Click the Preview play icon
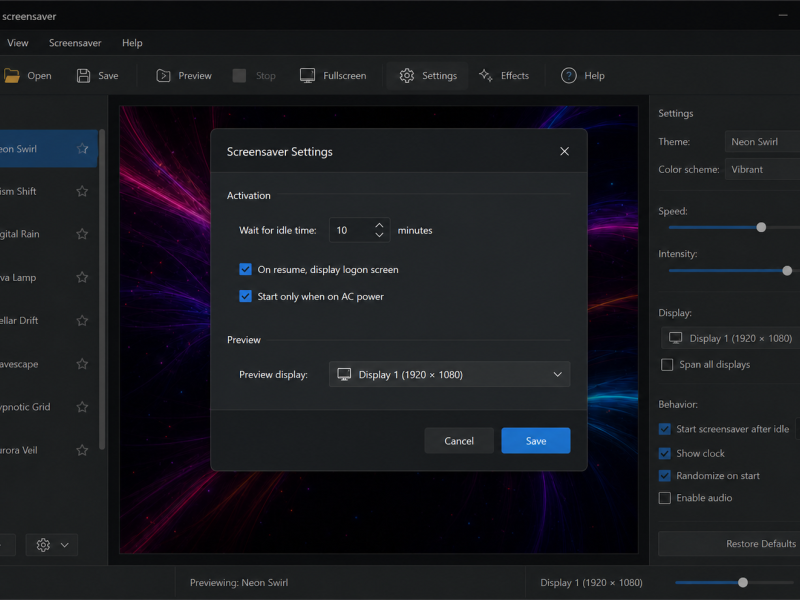Screen dimensions: 800x600 coord(163,76)
